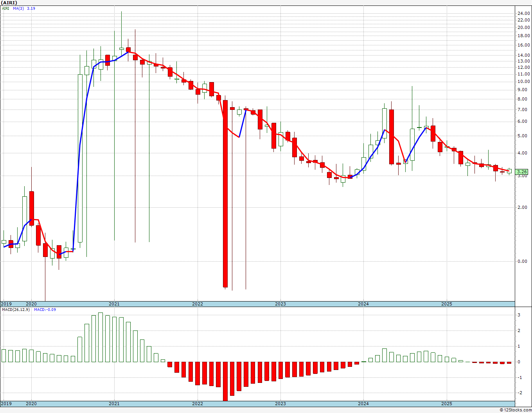Click the 24.00 price axis label
The width and height of the screenshot is (532, 413).
pos(523,13)
